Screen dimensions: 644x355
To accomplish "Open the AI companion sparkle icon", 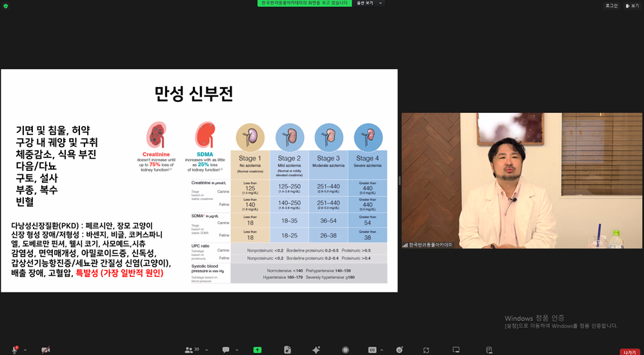I will (316, 350).
